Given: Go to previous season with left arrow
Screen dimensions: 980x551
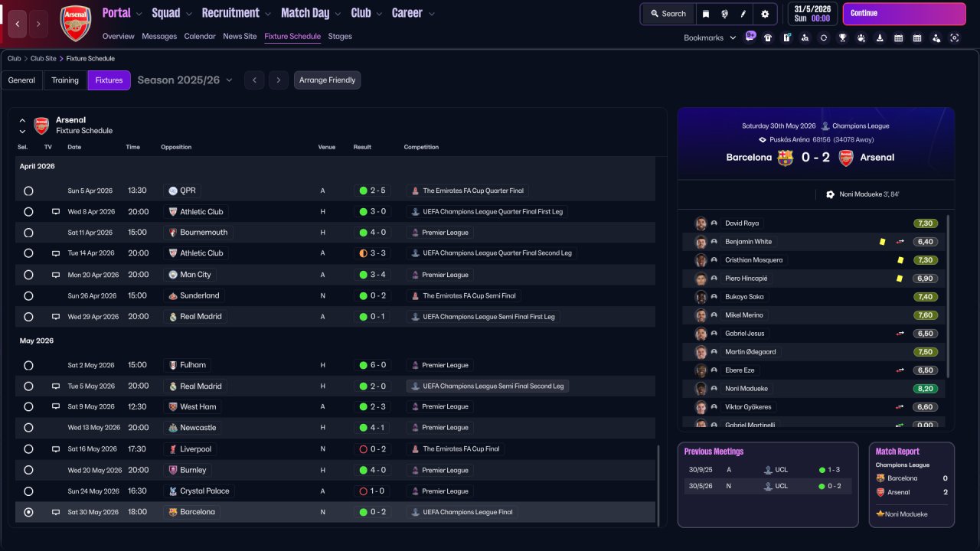Looking at the screenshot, I should (254, 80).
